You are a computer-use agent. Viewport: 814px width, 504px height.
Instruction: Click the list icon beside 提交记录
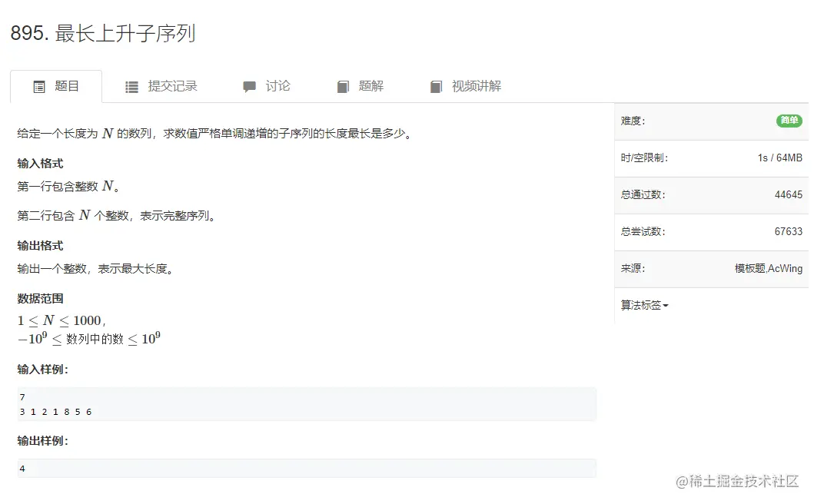click(x=131, y=86)
